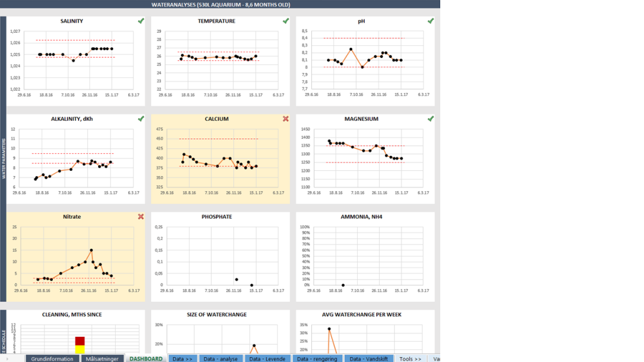Click the green checkmark on Temperature chart
This screenshot has height=362, width=644.
(286, 21)
